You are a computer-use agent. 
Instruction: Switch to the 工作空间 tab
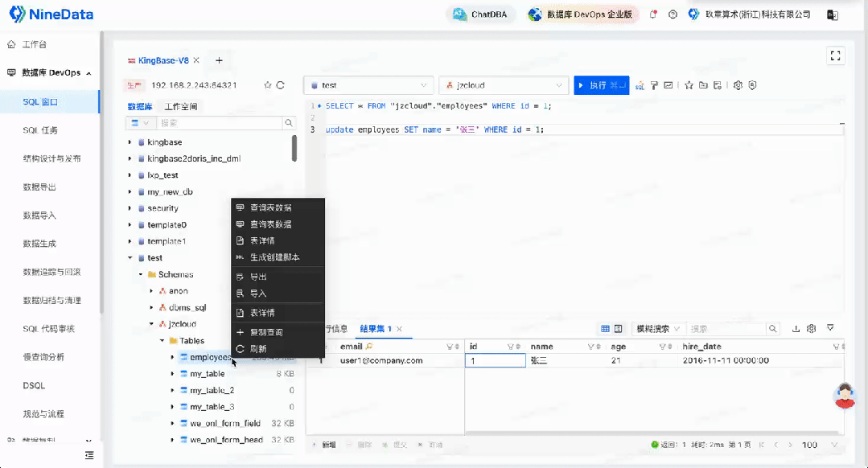click(180, 106)
